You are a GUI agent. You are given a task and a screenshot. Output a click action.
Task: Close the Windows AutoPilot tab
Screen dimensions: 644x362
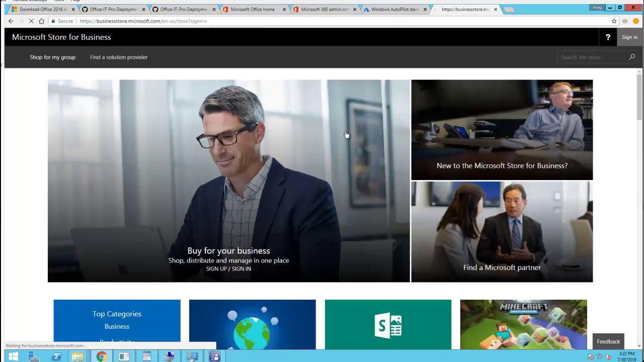click(x=425, y=9)
